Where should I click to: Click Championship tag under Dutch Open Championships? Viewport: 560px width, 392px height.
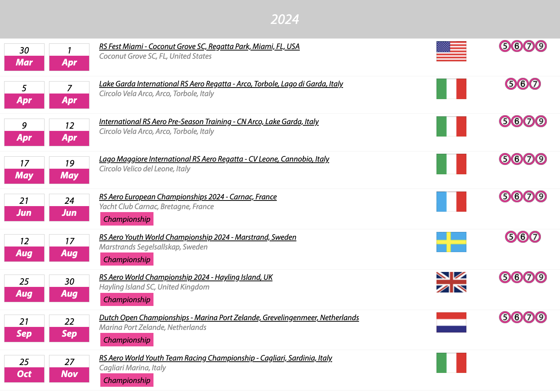tap(127, 340)
